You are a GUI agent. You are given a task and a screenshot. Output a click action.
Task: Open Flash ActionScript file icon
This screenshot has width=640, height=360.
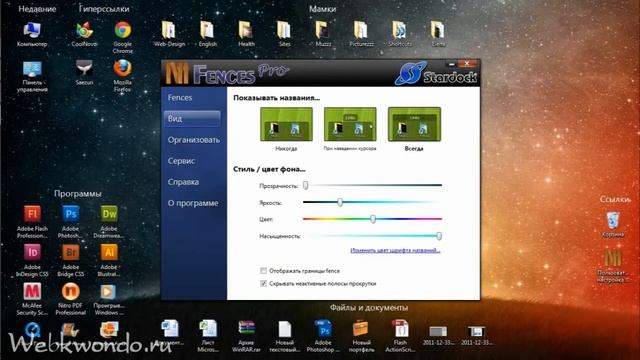pos(400,336)
